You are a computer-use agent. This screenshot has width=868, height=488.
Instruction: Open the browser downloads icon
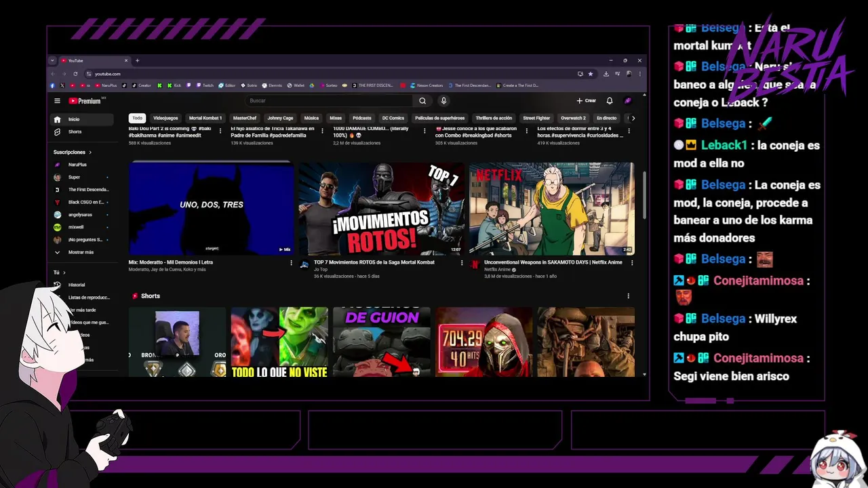click(606, 74)
